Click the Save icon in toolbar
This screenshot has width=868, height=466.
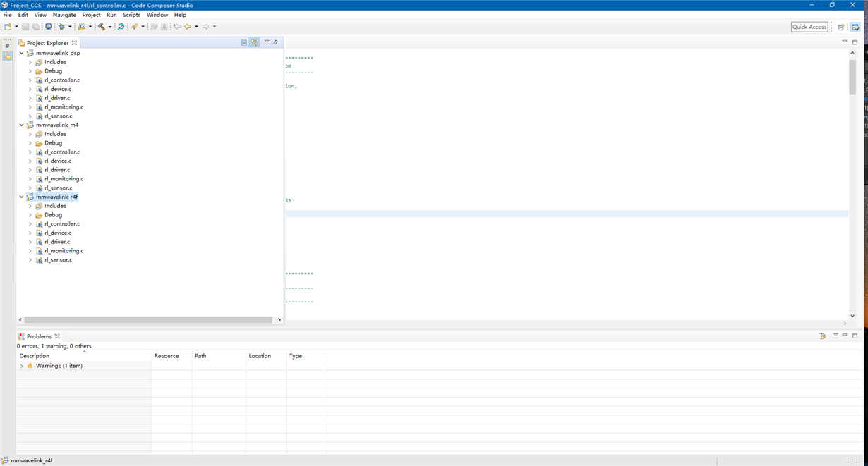[x=25, y=27]
